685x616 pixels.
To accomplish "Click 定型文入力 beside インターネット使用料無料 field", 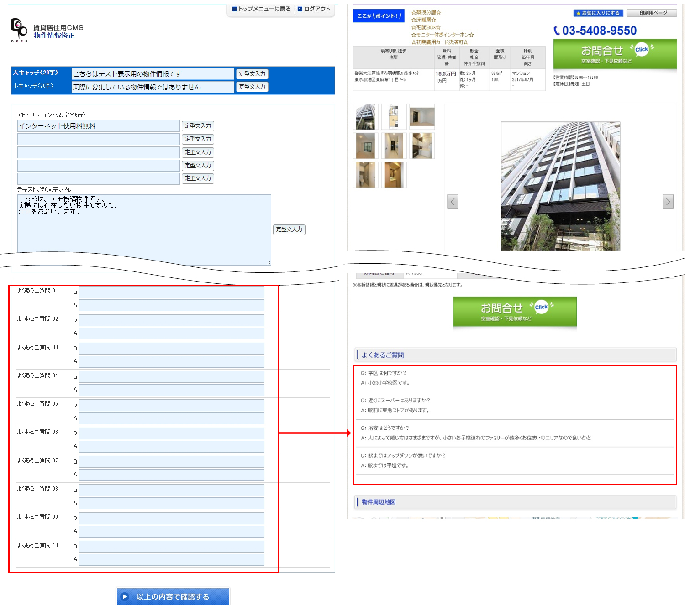I will tap(198, 126).
